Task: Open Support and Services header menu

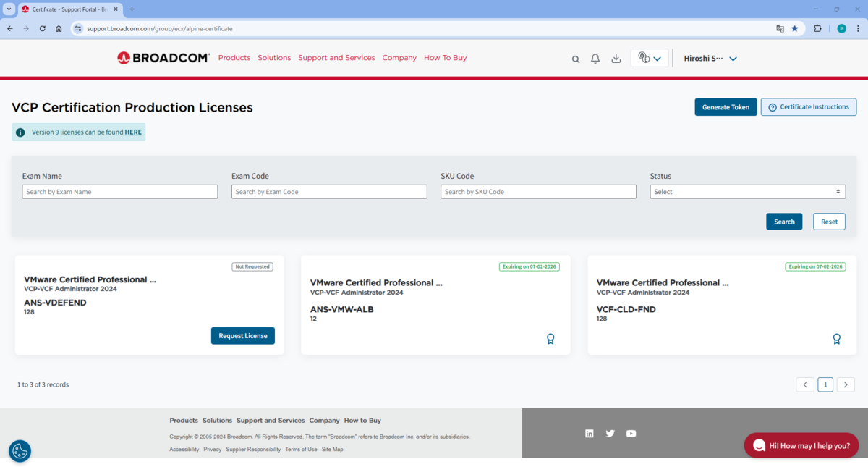Action: click(336, 58)
